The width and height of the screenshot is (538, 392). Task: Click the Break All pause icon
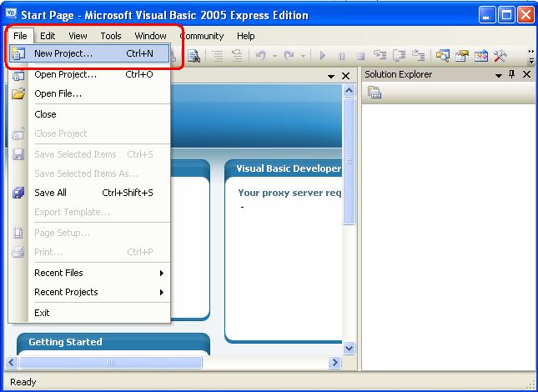pyautogui.click(x=341, y=56)
